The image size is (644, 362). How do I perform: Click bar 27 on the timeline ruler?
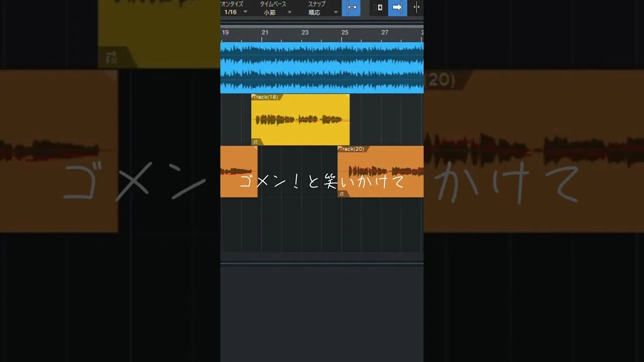tap(385, 32)
